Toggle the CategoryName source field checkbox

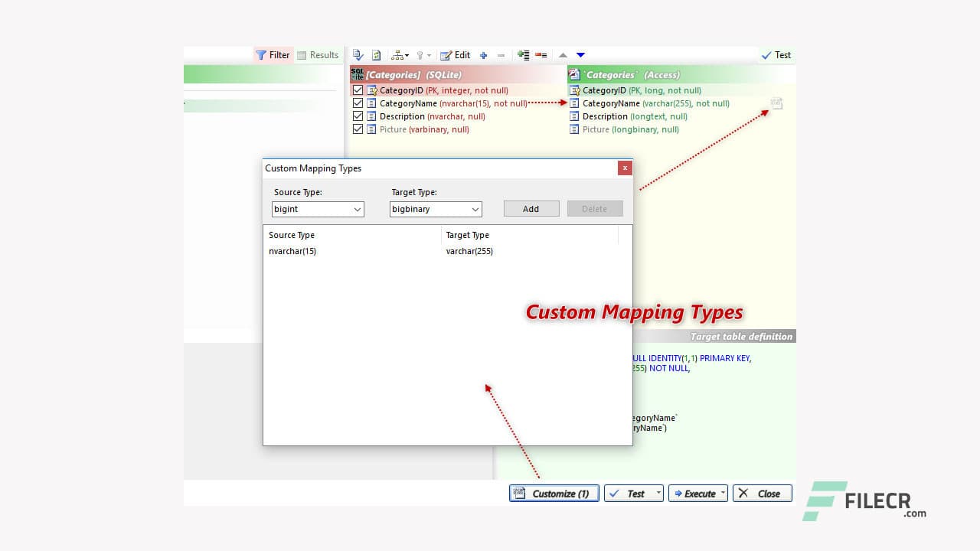pyautogui.click(x=358, y=103)
